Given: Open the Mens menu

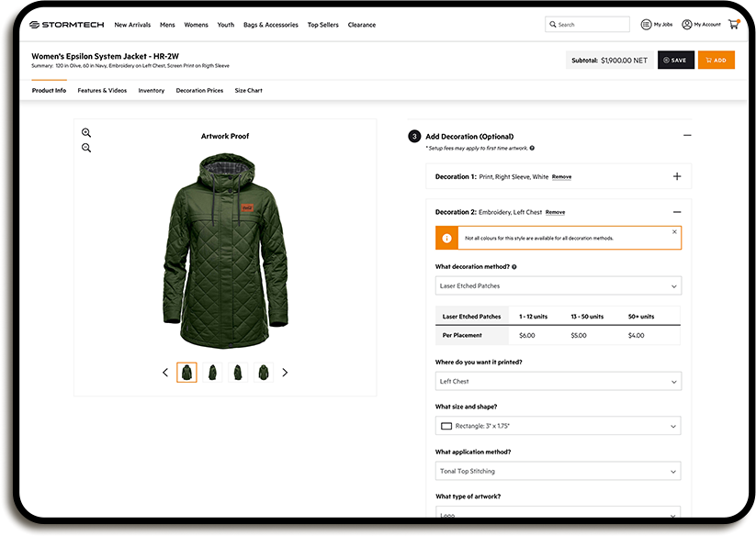Looking at the screenshot, I should (x=167, y=25).
